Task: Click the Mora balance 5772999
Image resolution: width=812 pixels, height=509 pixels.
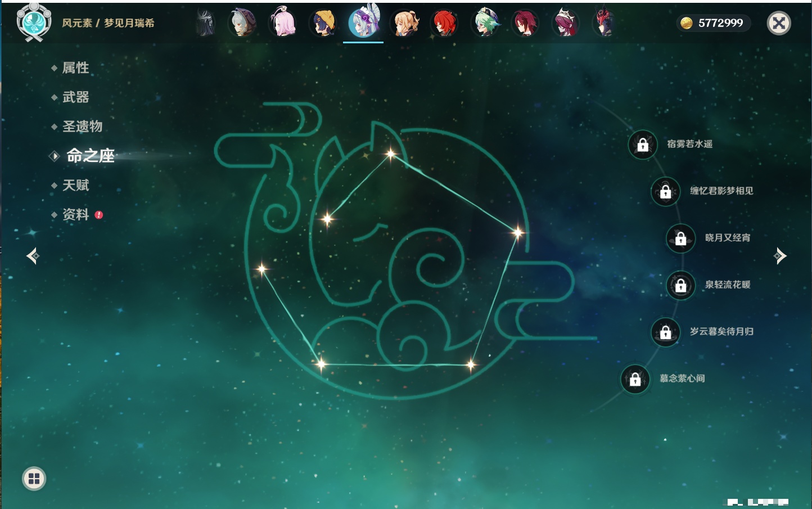Action: click(x=720, y=23)
